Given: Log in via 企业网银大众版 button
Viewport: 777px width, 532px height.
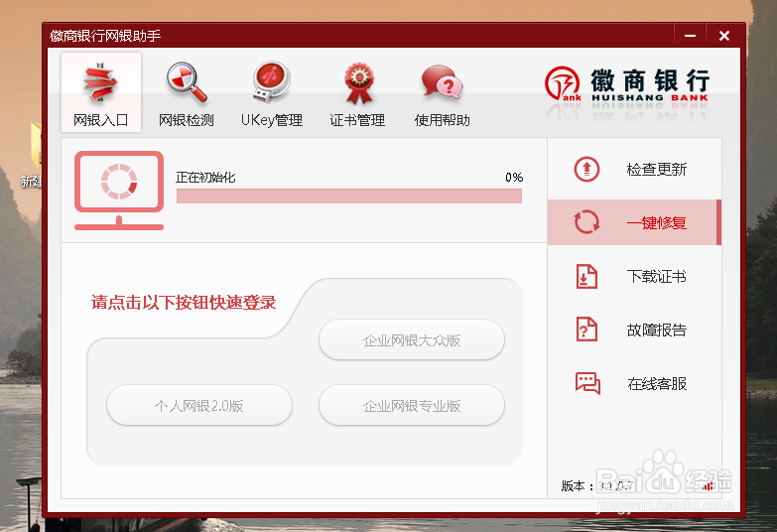Looking at the screenshot, I should point(412,340).
